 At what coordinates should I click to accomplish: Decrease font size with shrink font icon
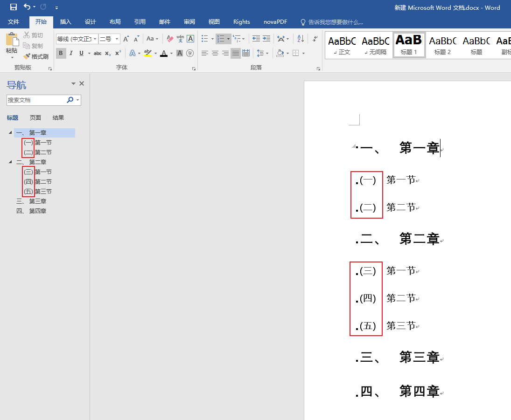pos(137,39)
